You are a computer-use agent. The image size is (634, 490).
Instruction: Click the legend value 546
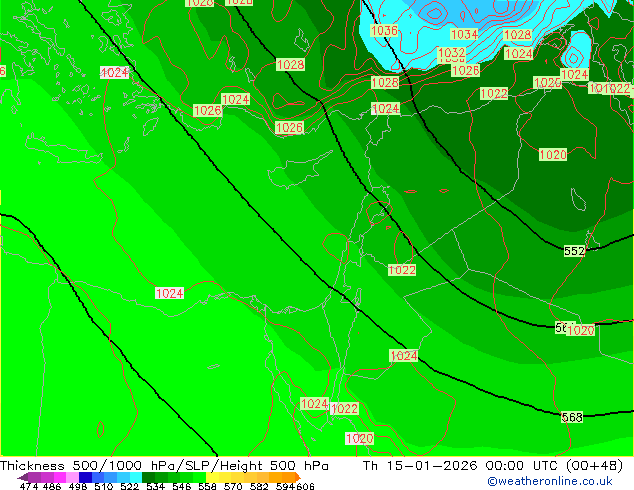click(x=182, y=486)
